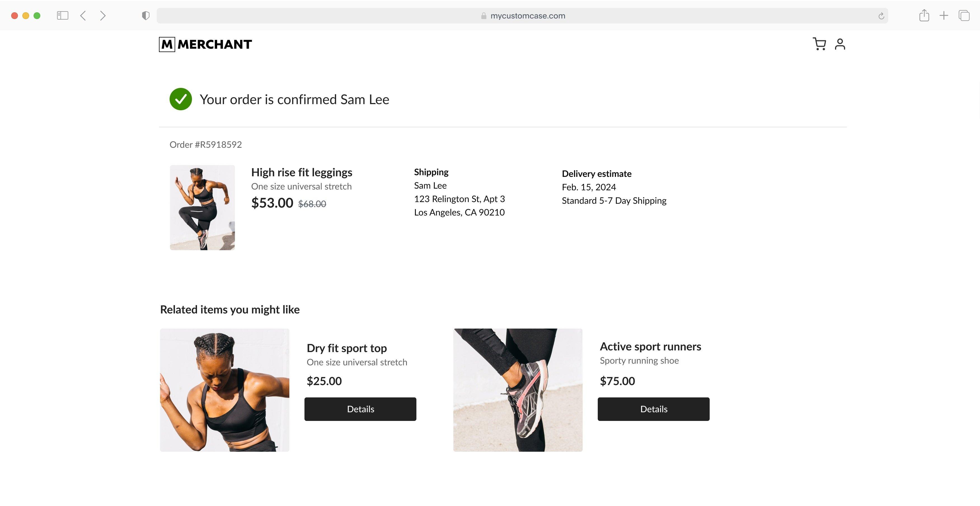The height and width of the screenshot is (506, 980).
Task: Click the Active sport runners title
Action: (650, 346)
